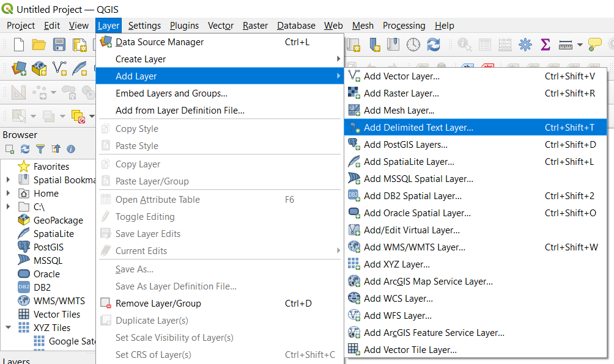Filter the Browser panel items
The image size is (614, 364).
click(40, 149)
